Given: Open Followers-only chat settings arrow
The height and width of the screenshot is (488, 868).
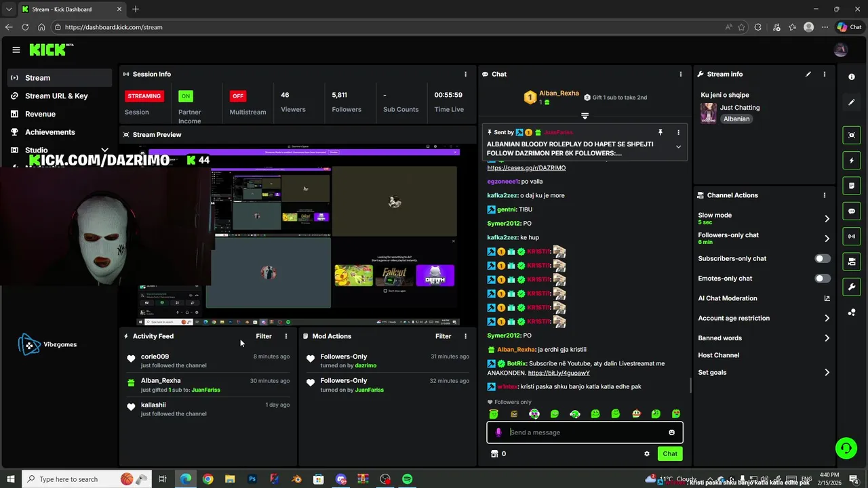Looking at the screenshot, I should click(827, 239).
